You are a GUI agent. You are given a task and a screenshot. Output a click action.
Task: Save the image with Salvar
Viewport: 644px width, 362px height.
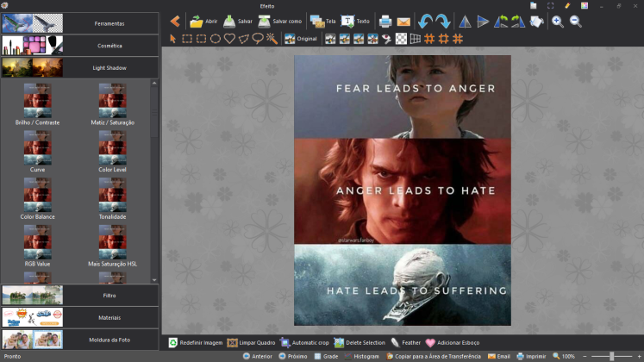(237, 21)
